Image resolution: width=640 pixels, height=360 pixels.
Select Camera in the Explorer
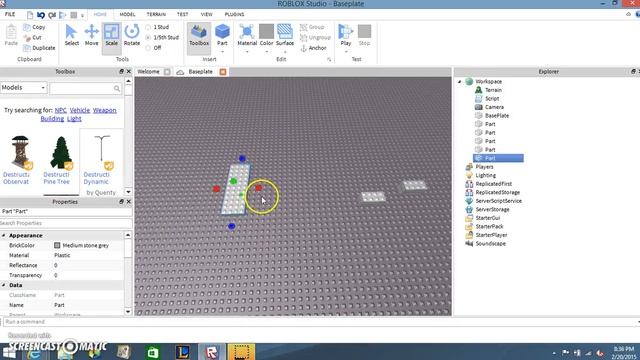[x=494, y=107]
